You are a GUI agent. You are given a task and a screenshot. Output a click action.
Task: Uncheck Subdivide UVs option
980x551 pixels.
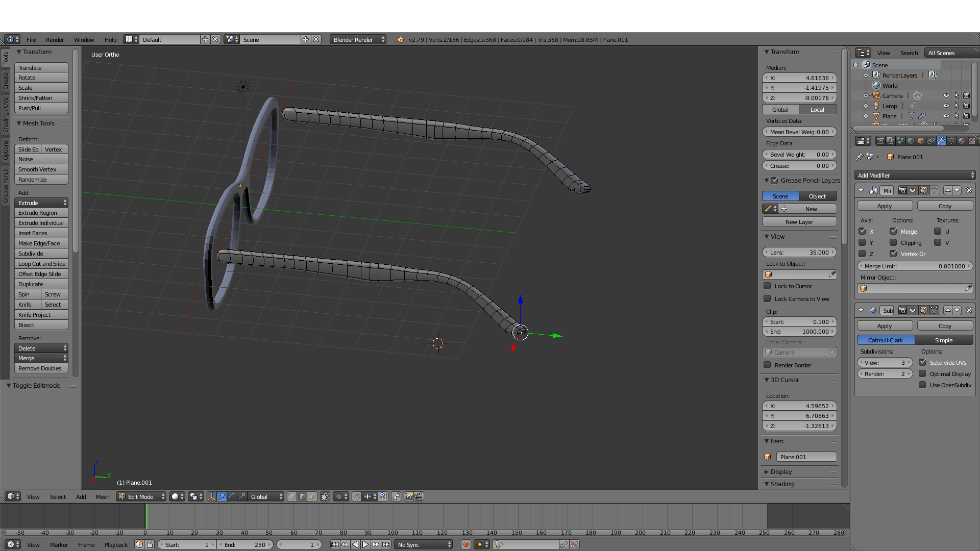click(x=922, y=363)
